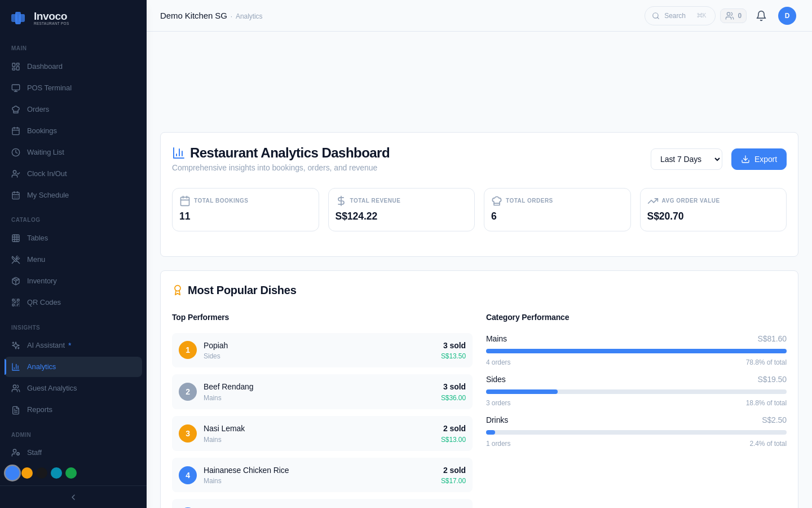Open the Menu section with the utensils icon

coord(15,259)
